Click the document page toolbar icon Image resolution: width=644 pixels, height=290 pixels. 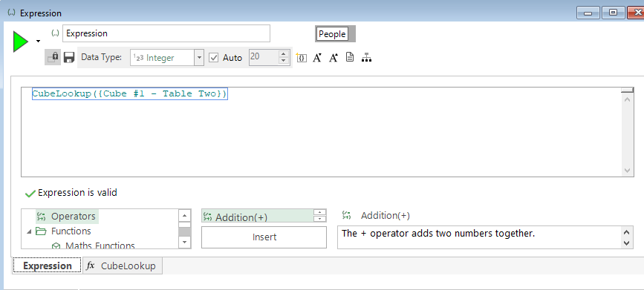350,57
